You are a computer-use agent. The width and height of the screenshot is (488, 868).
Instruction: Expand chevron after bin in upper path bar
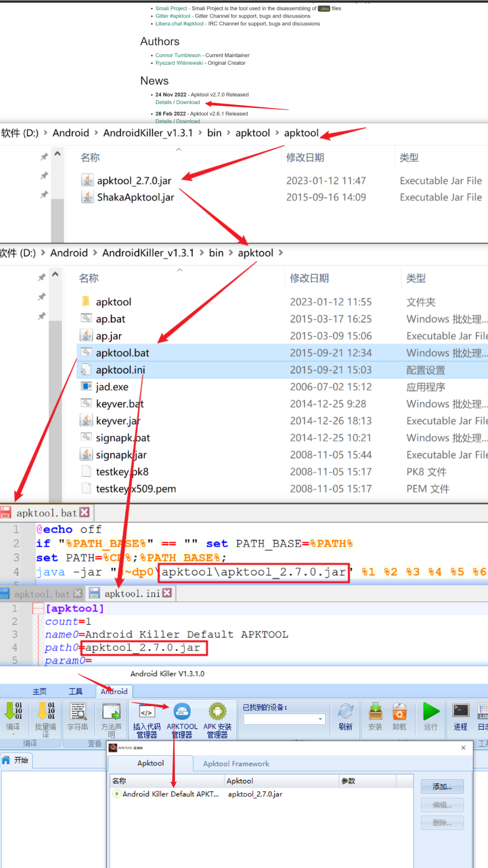[x=229, y=133]
